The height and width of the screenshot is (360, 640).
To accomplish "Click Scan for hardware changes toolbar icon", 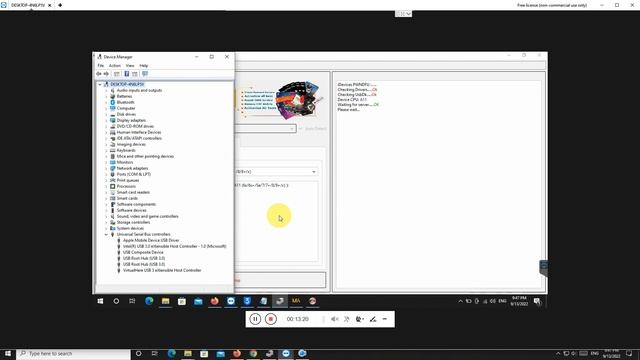I will (x=145, y=74).
